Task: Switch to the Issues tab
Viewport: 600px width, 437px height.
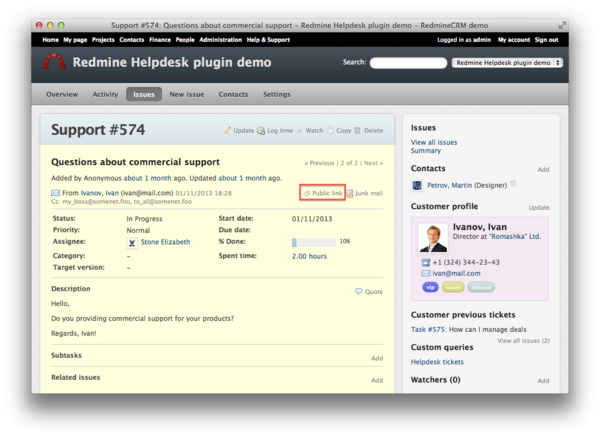Action: click(x=141, y=94)
